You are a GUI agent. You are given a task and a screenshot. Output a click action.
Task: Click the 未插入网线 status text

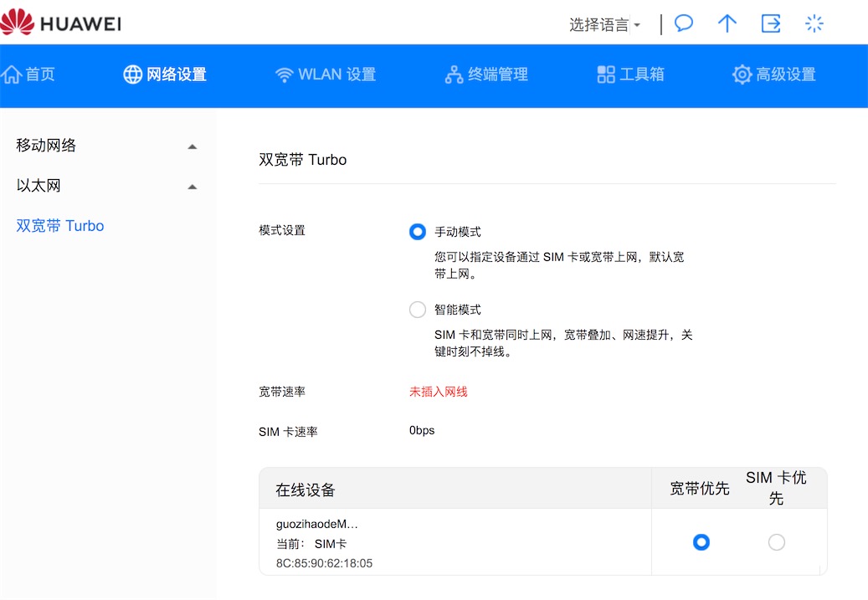(x=438, y=391)
